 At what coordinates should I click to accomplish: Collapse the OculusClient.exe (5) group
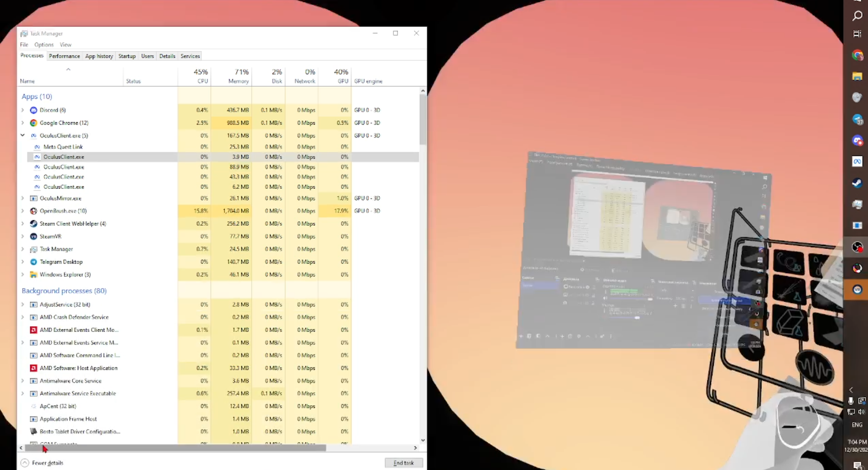(22, 136)
